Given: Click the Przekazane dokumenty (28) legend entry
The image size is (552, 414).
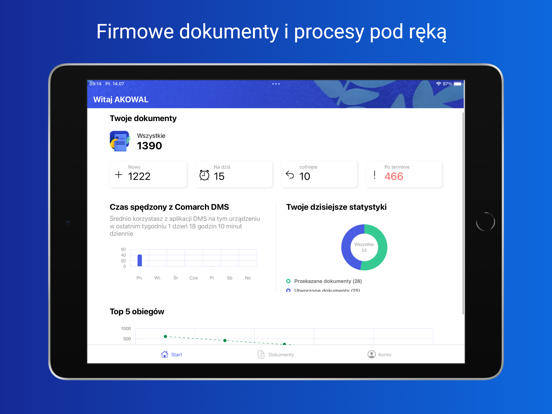Looking at the screenshot, I should click(x=324, y=281).
